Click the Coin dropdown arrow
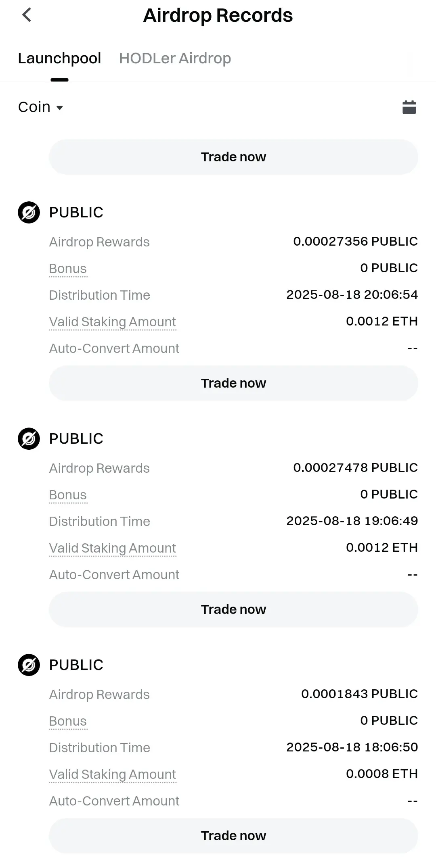436x868 pixels. (x=60, y=108)
